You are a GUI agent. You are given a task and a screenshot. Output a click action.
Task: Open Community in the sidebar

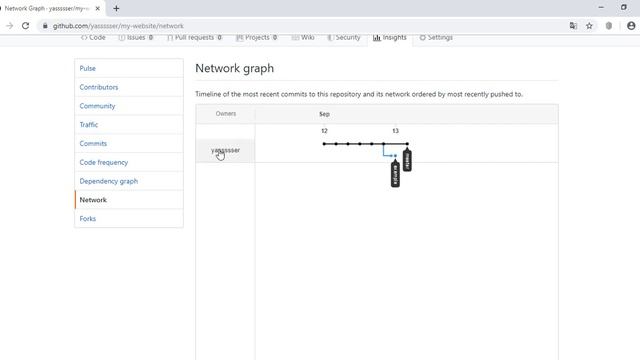click(129, 106)
